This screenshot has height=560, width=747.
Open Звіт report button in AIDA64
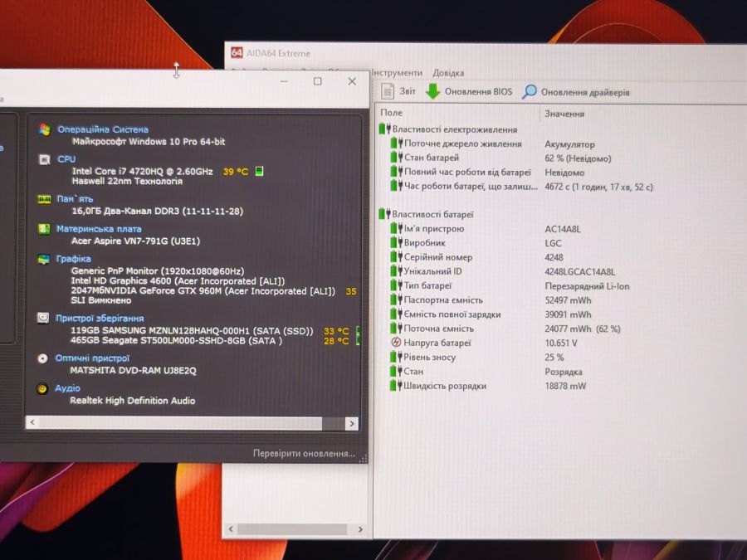tap(398, 91)
